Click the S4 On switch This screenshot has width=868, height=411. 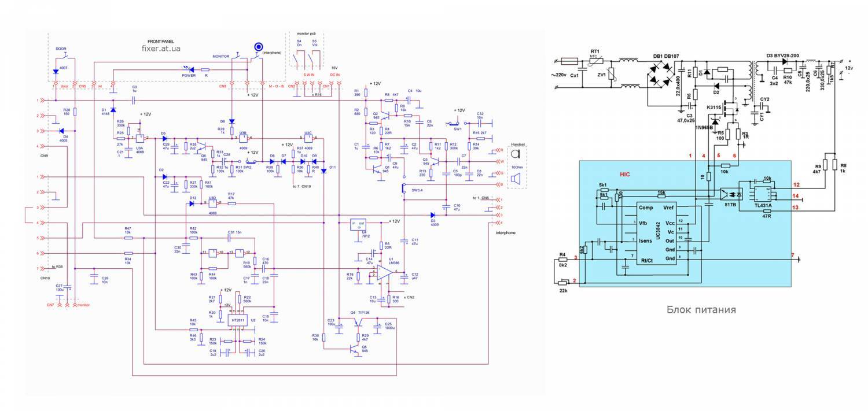(299, 58)
